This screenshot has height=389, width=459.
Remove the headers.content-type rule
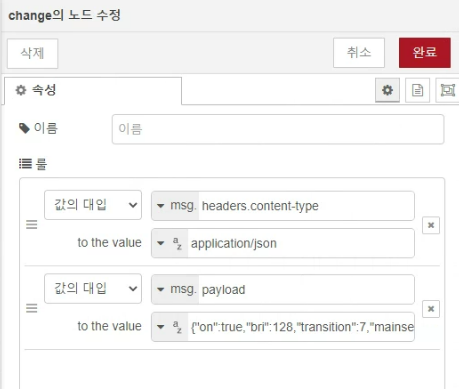[x=431, y=225]
